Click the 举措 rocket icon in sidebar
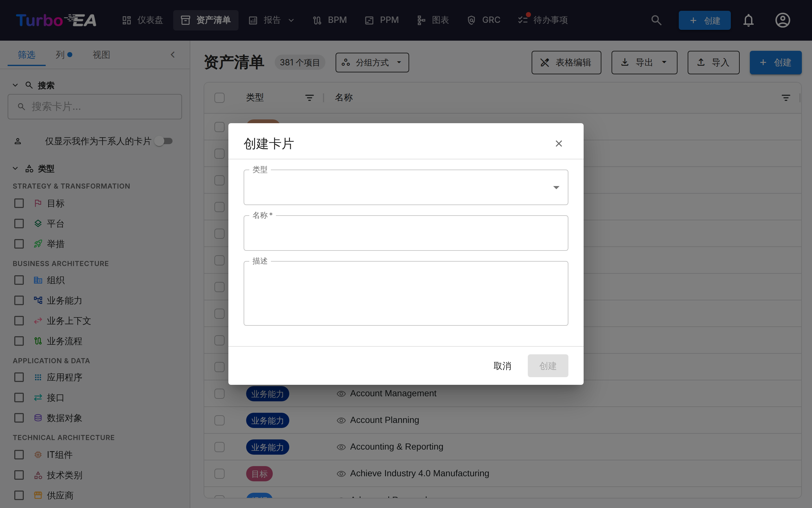This screenshot has height=508, width=812. 38,244
